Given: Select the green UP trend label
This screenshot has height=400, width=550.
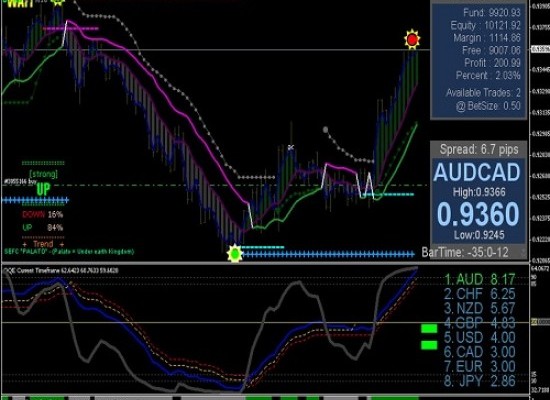Looking at the screenshot, I should pos(43,189).
